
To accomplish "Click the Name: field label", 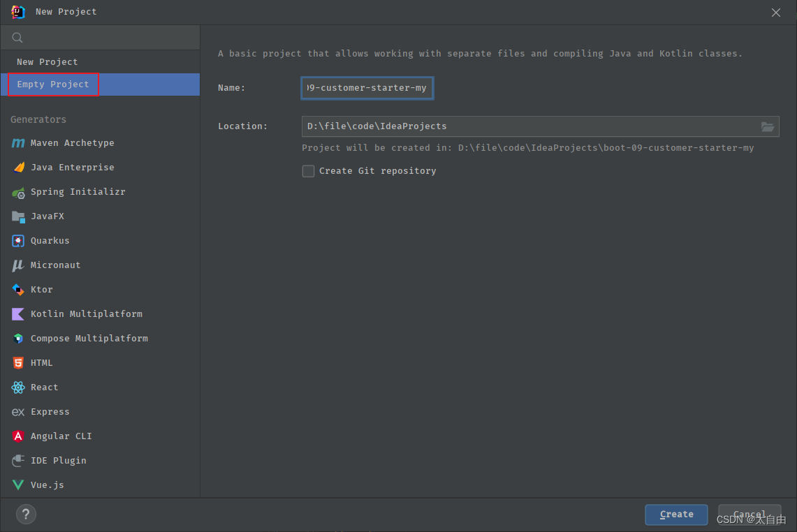I will tap(232, 88).
